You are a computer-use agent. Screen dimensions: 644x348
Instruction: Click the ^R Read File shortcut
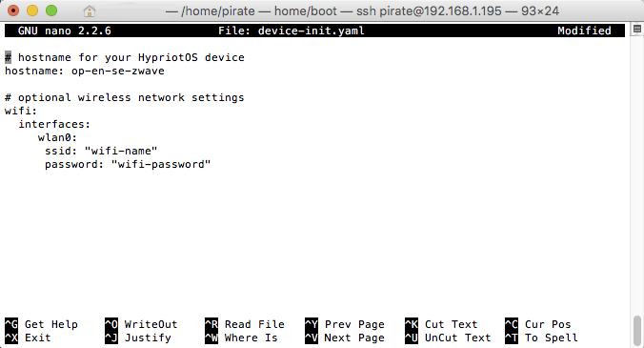click(x=245, y=324)
